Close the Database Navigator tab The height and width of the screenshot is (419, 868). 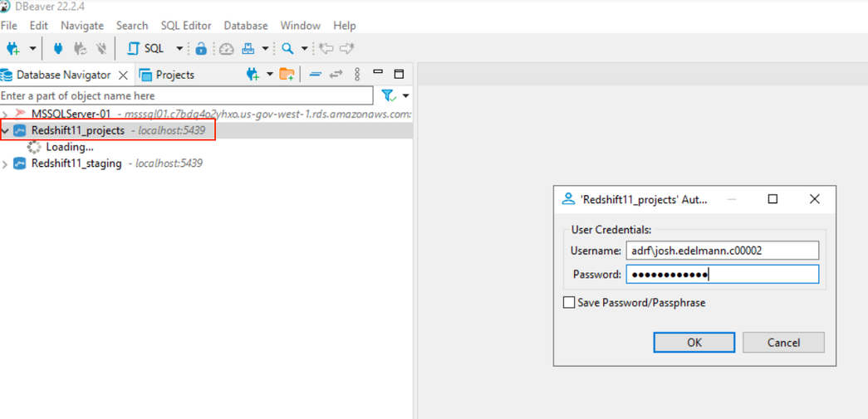coord(124,75)
